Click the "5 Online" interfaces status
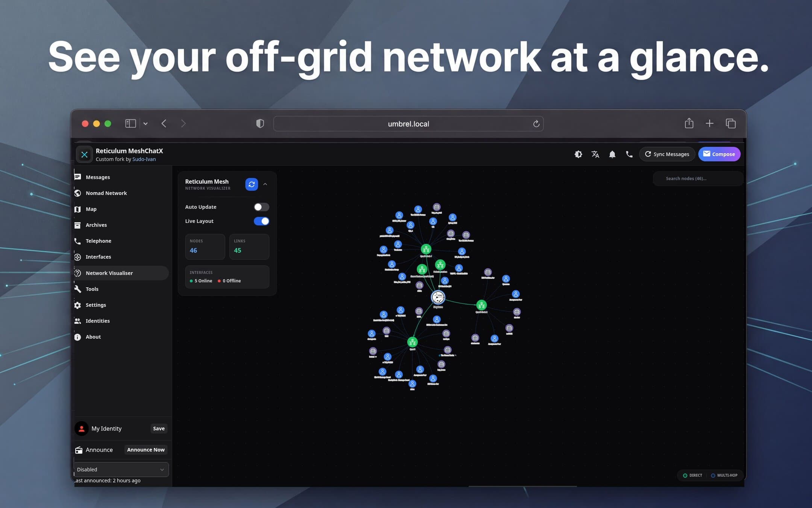The image size is (812, 508). [x=201, y=281]
